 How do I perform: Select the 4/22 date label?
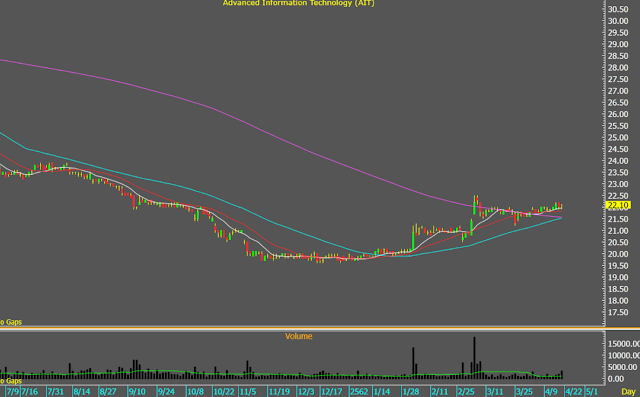tap(574, 392)
